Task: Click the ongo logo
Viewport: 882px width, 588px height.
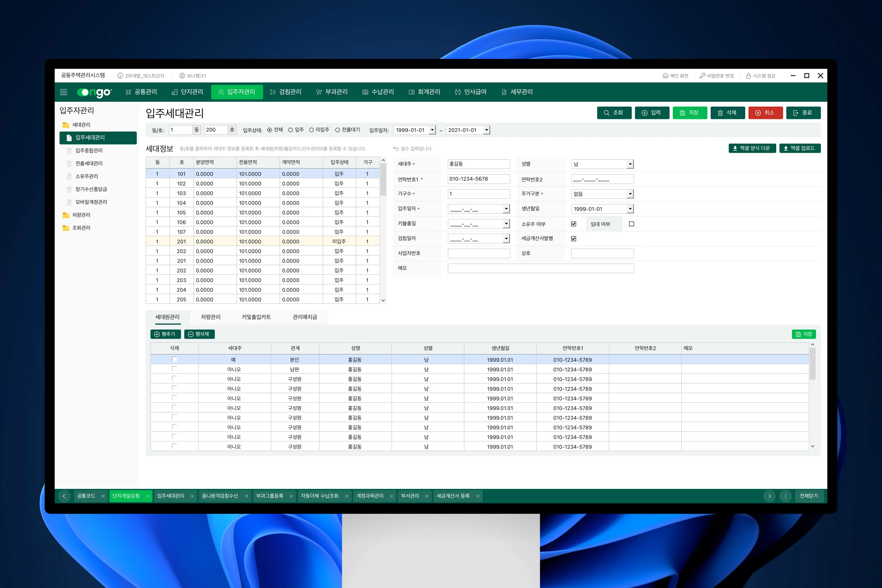Action: point(94,92)
